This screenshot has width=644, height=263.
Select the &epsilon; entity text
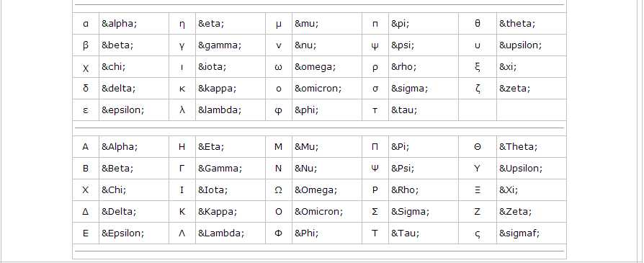click(x=122, y=110)
